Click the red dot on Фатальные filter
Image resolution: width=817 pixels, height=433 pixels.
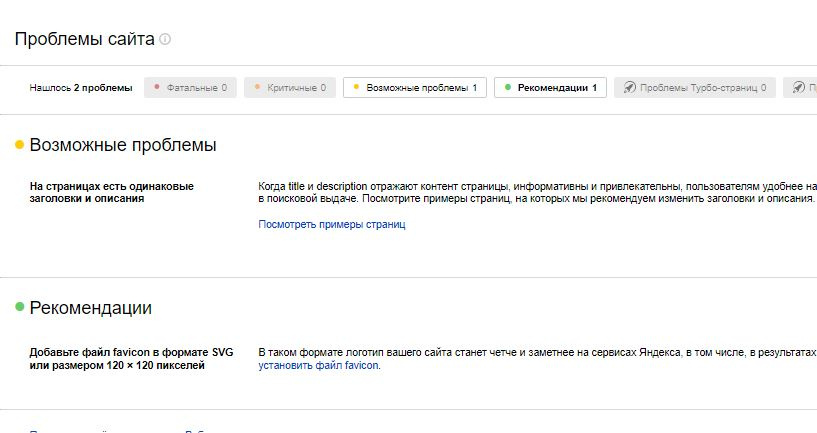(x=158, y=88)
